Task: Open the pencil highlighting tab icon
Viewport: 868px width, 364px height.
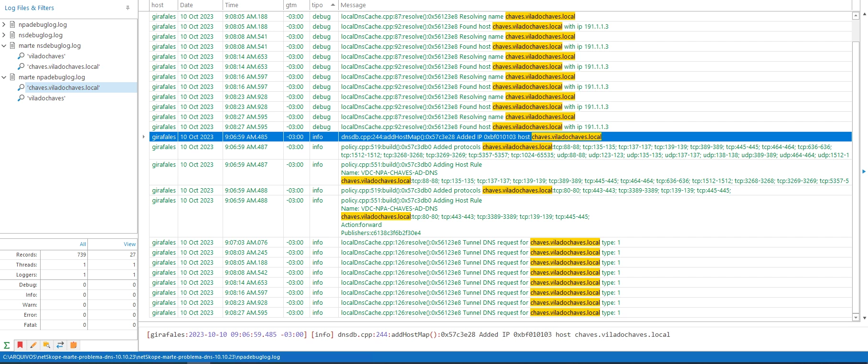Action: point(33,345)
